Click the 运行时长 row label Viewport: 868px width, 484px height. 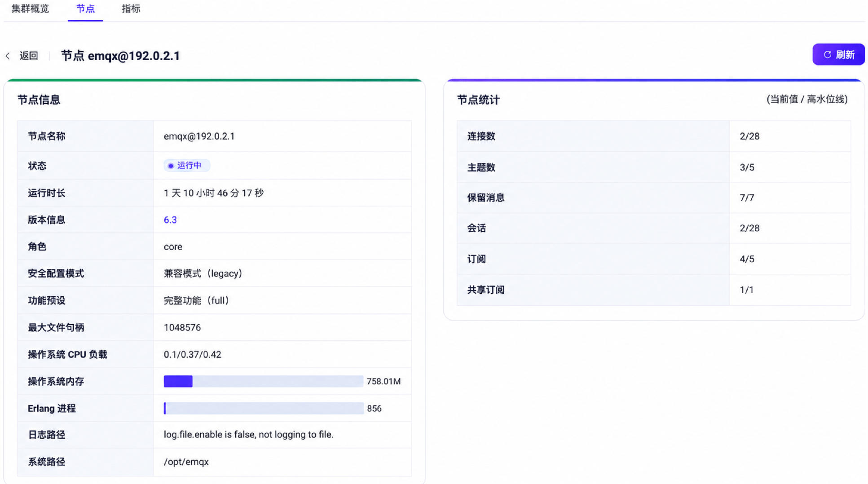click(x=47, y=193)
